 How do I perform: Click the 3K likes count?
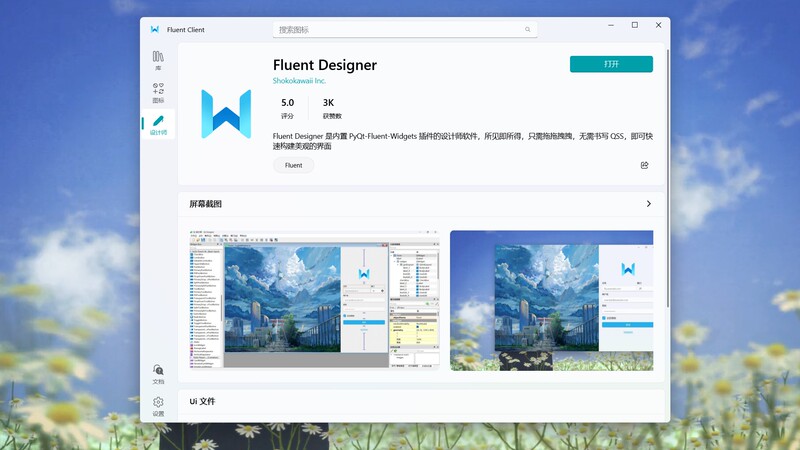[x=328, y=103]
